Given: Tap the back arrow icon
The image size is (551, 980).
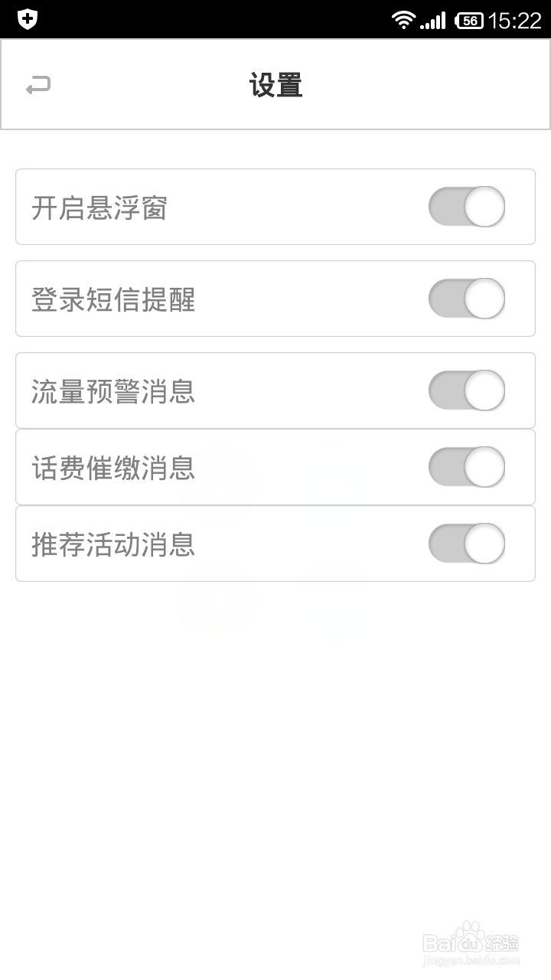Looking at the screenshot, I should pos(38,85).
